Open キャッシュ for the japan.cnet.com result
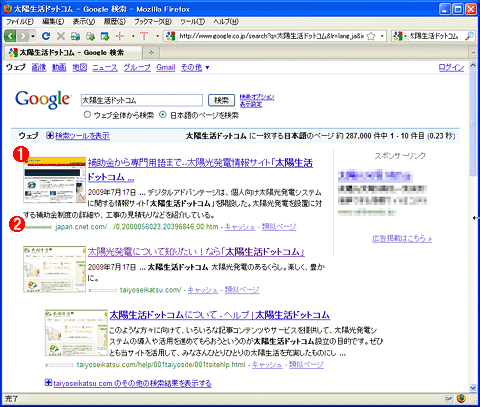The image size is (480, 407). click(240, 227)
